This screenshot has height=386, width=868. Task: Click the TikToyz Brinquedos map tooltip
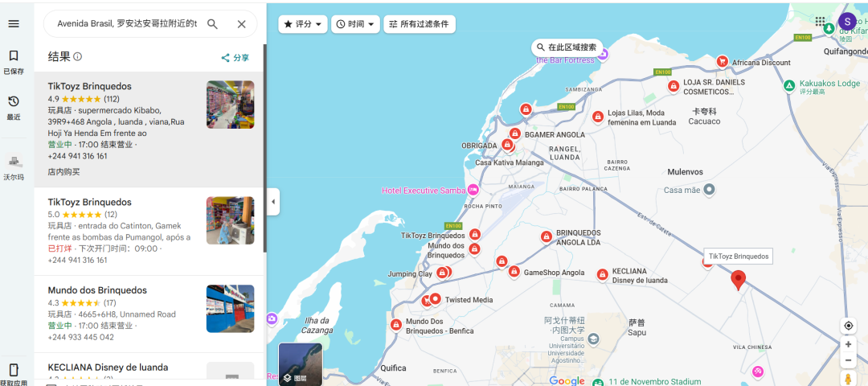739,257
